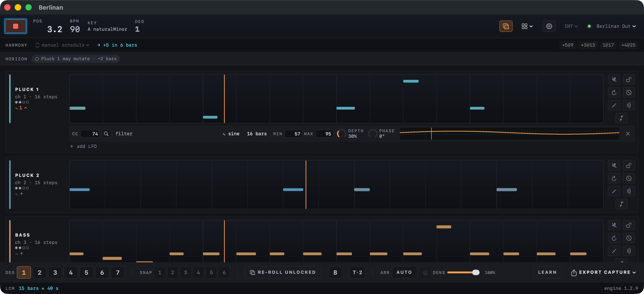Viewport: 644px width, 294px height.
Task: Mute the Pluck 1 track
Action: (x=614, y=80)
